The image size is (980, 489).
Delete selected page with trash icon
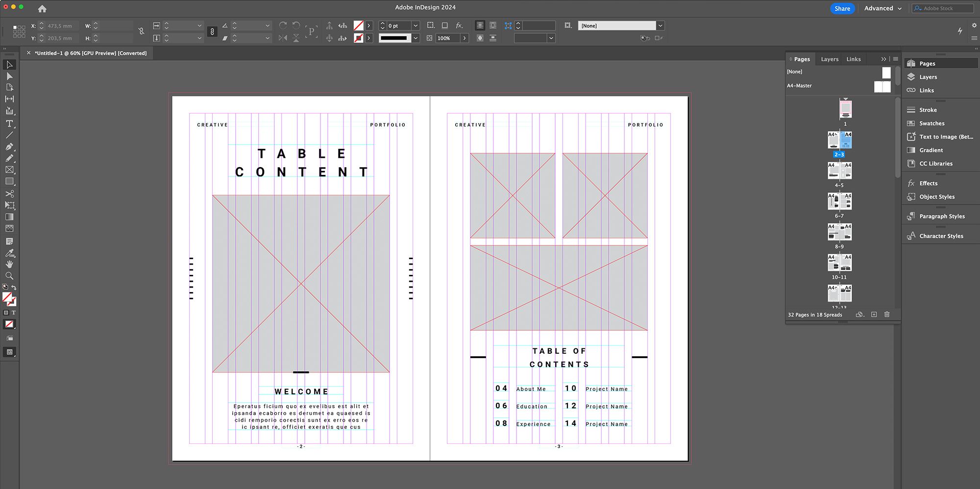pyautogui.click(x=887, y=315)
